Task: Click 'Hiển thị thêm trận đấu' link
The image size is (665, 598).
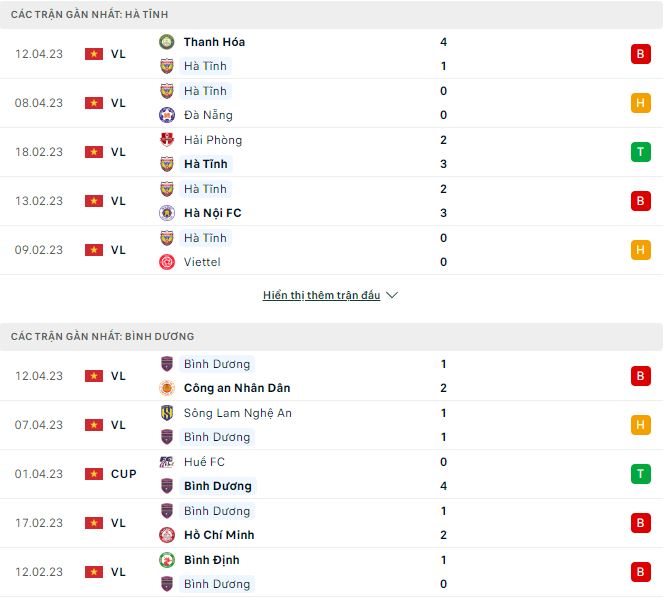Action: [x=321, y=296]
